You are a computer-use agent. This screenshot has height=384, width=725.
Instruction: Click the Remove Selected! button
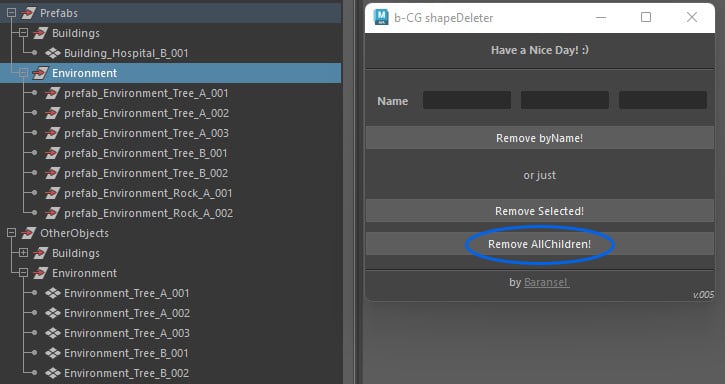click(540, 211)
